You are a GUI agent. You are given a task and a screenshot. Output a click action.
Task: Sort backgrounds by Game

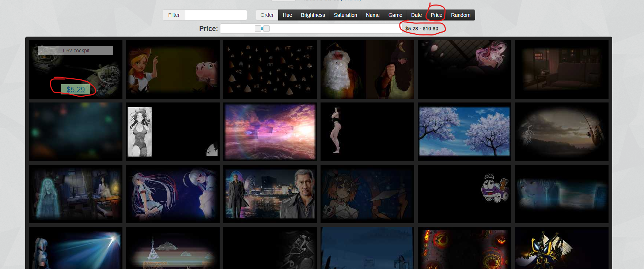[395, 15]
